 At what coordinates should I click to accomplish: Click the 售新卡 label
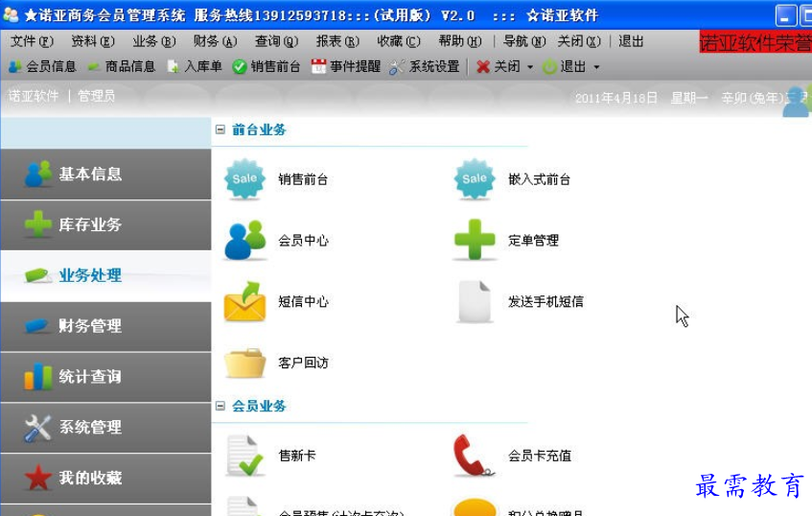point(297,456)
